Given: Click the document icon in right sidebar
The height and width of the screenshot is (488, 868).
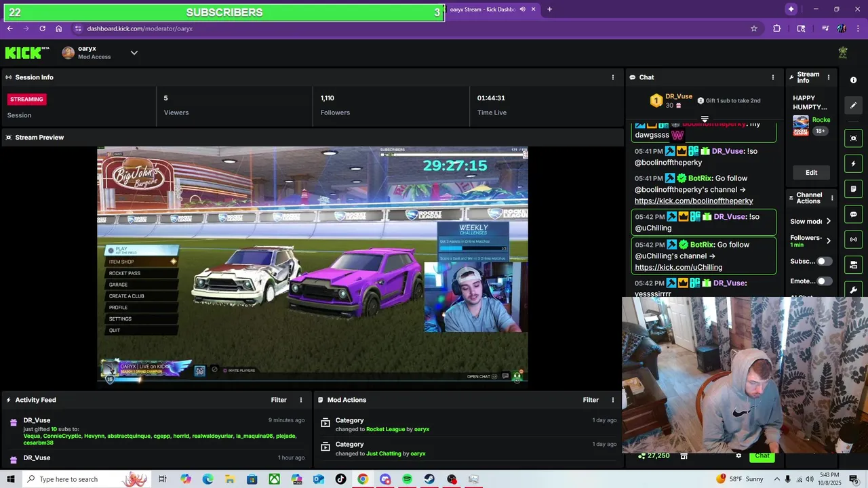Looking at the screenshot, I should coord(853,189).
